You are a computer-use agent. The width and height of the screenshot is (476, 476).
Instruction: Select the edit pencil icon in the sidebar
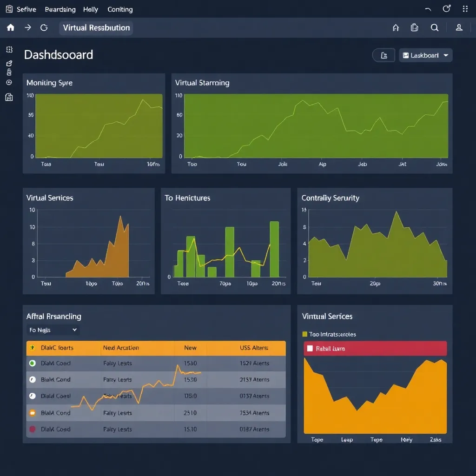(x=9, y=64)
